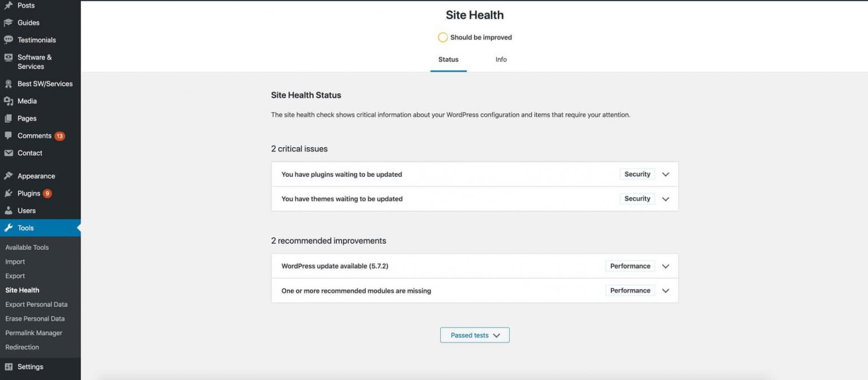The image size is (868, 380).
Task: Open the Settings gear icon
Action: pos(8,366)
